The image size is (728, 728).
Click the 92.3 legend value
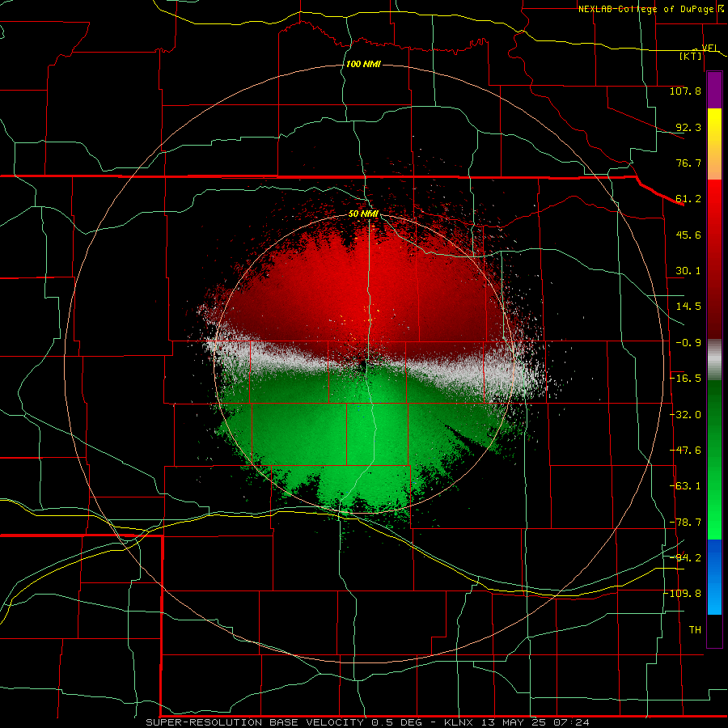pos(688,127)
